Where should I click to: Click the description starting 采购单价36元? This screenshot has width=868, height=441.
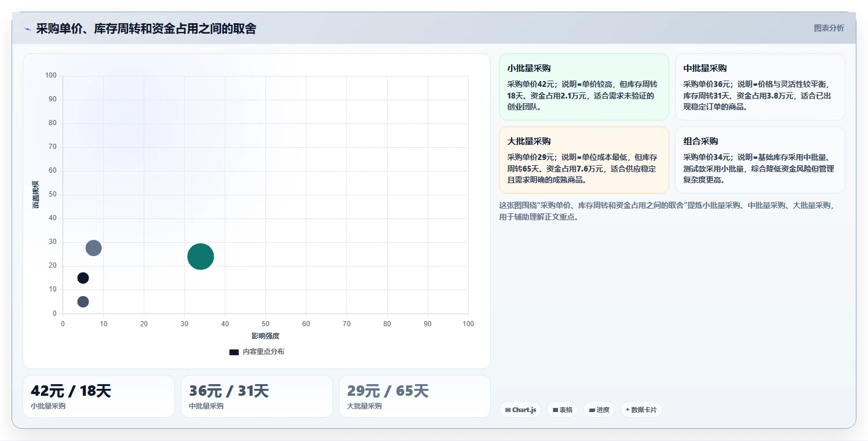pos(758,96)
